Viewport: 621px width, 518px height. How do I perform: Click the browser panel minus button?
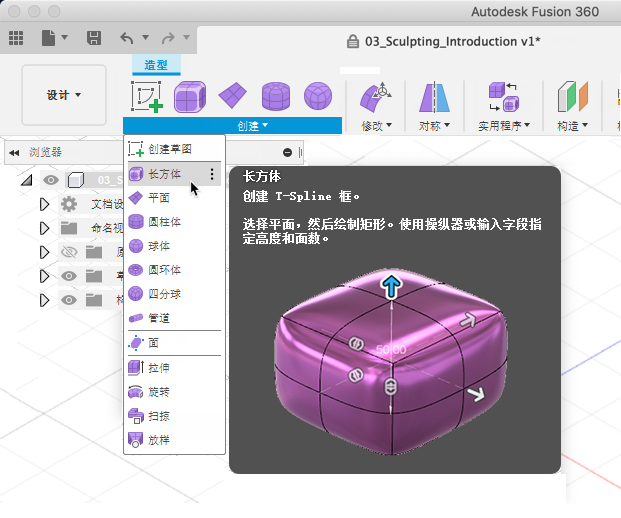pos(288,152)
